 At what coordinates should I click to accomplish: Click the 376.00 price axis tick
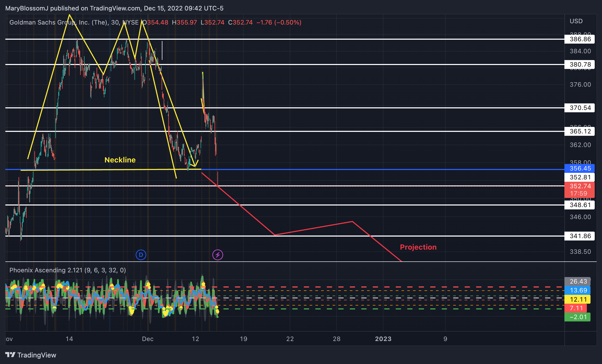point(580,85)
